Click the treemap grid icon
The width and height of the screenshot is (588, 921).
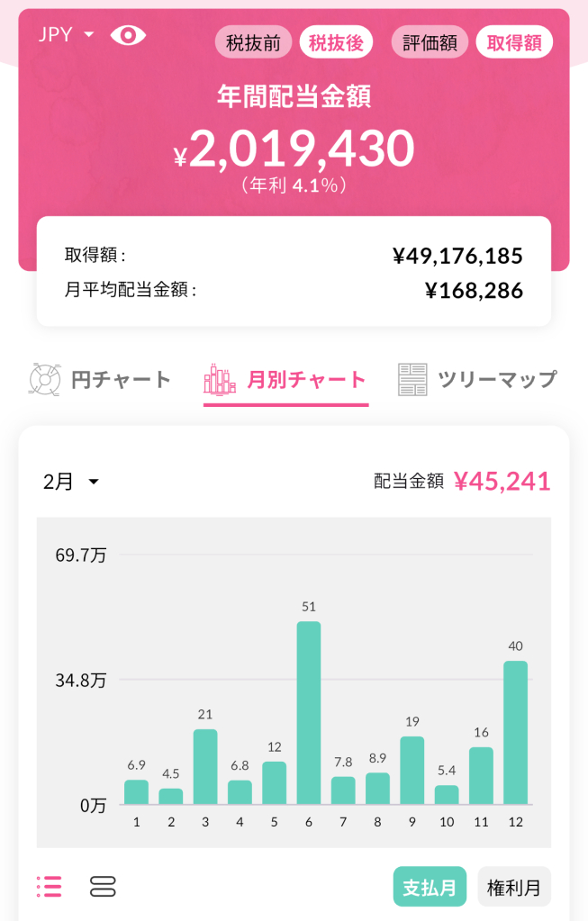click(x=412, y=379)
